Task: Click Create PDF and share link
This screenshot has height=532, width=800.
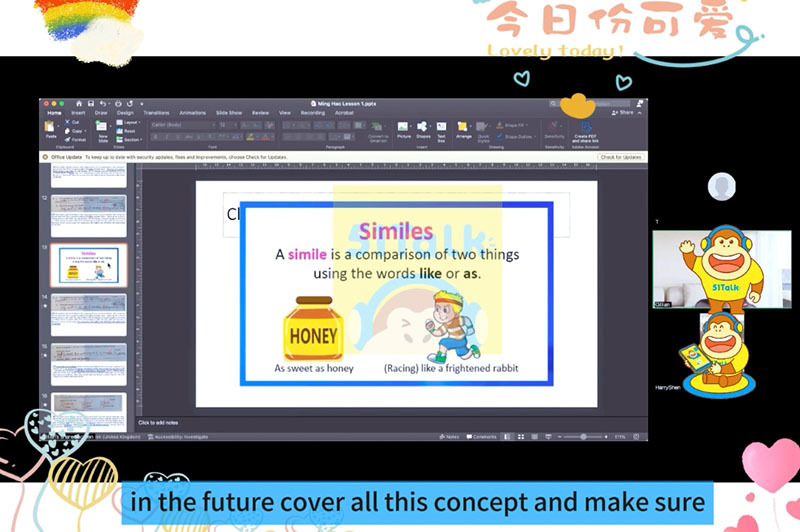Action: (x=585, y=132)
